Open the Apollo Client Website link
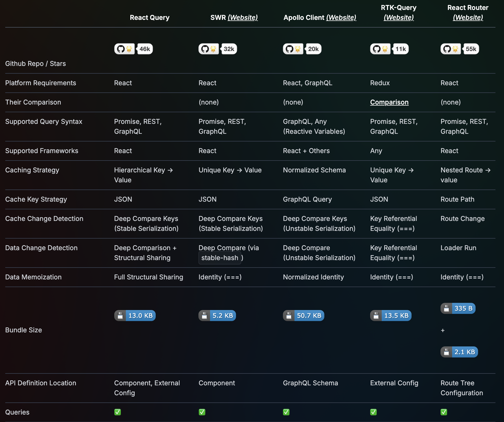 (341, 18)
